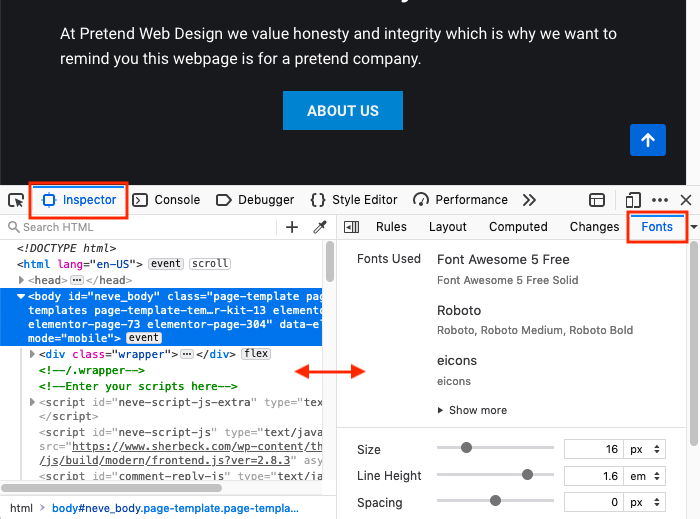Click the Spacing value field showing 0
The width and height of the screenshot is (700, 519).
594,502
